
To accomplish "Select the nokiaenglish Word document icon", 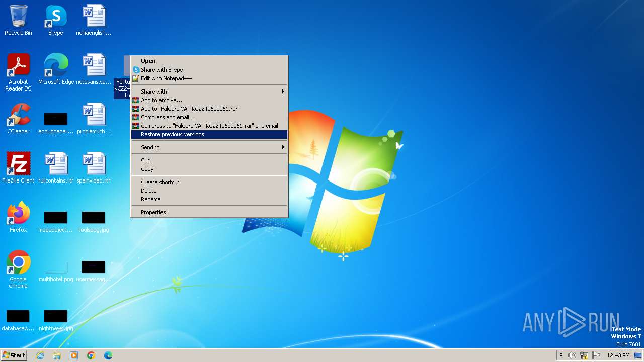I will (x=94, y=20).
